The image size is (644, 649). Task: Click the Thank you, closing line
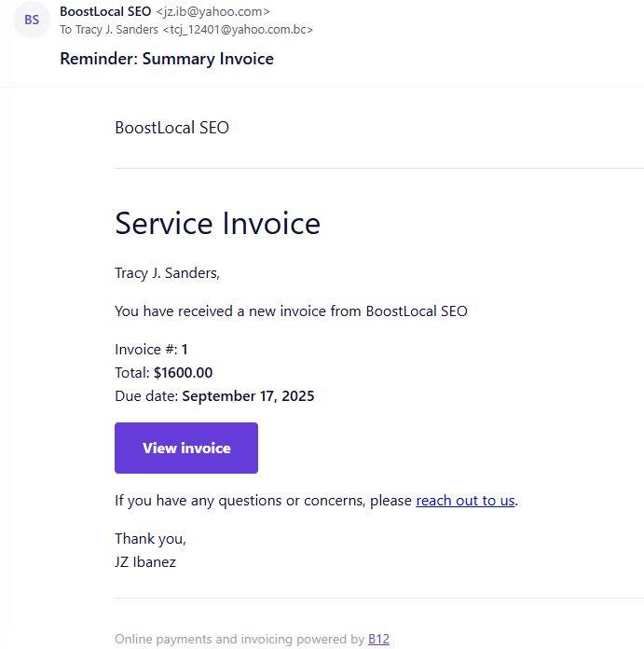(x=150, y=539)
